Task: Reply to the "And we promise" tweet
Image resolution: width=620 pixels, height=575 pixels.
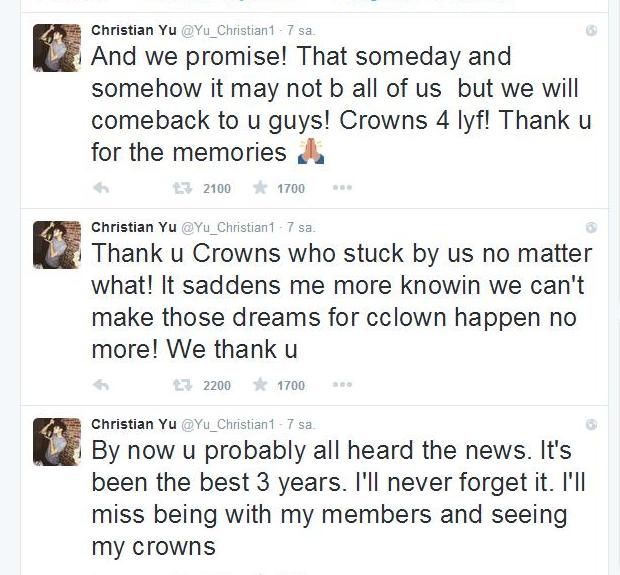Action: point(101,188)
